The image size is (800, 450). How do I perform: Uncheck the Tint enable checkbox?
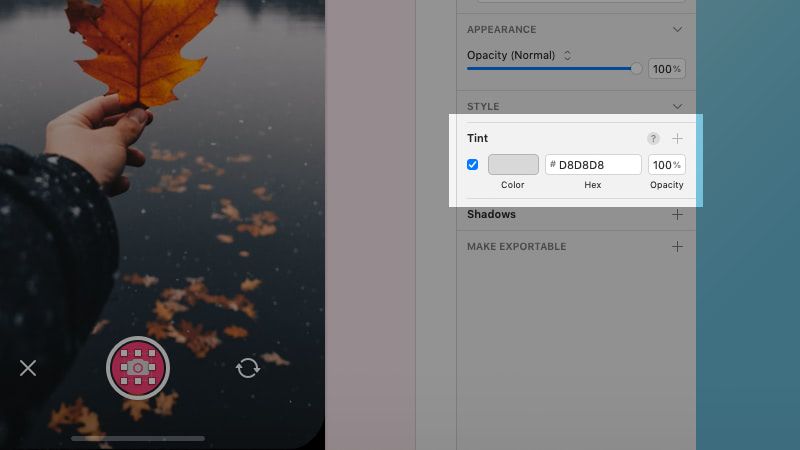click(x=472, y=164)
